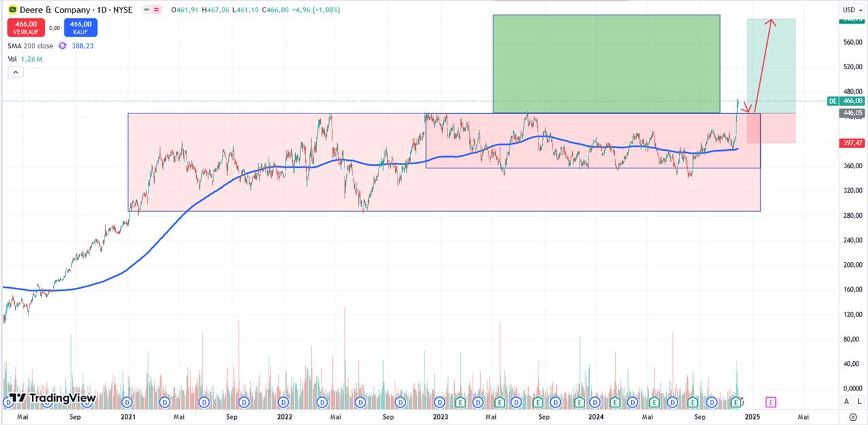Click the 120,00 price scale value

click(852, 314)
